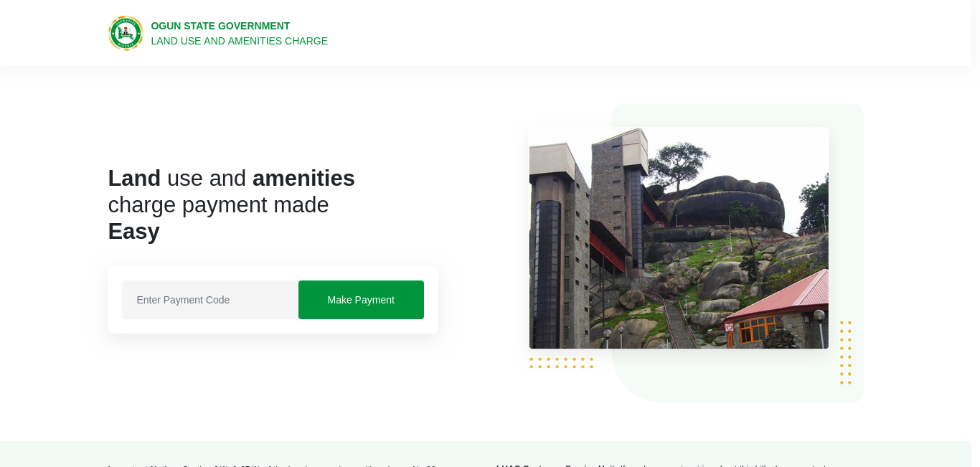Open the OGUN STATE GOVERNMENT header title
Image resolution: width=980 pixels, height=467 pixels.
(220, 26)
